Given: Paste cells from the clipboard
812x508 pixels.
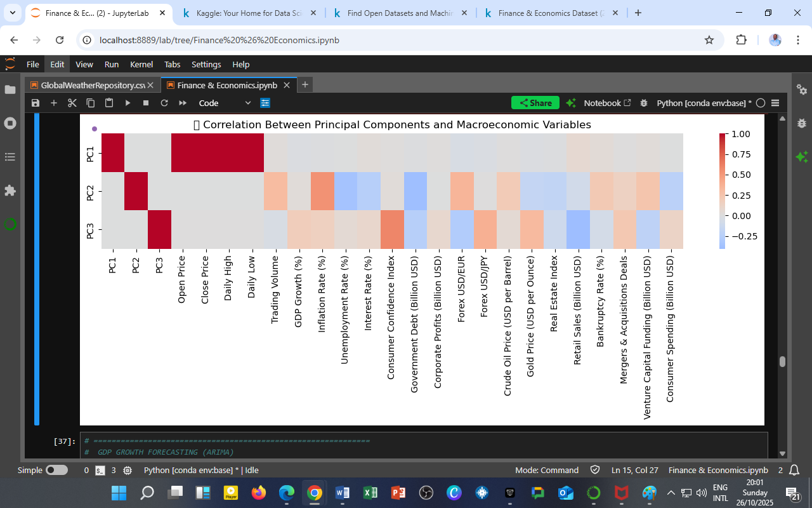Looking at the screenshot, I should click(x=108, y=102).
